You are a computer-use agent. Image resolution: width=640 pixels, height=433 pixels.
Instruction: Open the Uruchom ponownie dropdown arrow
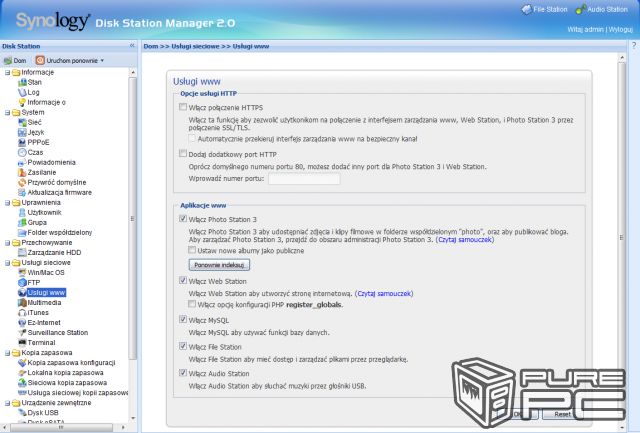pos(102,61)
